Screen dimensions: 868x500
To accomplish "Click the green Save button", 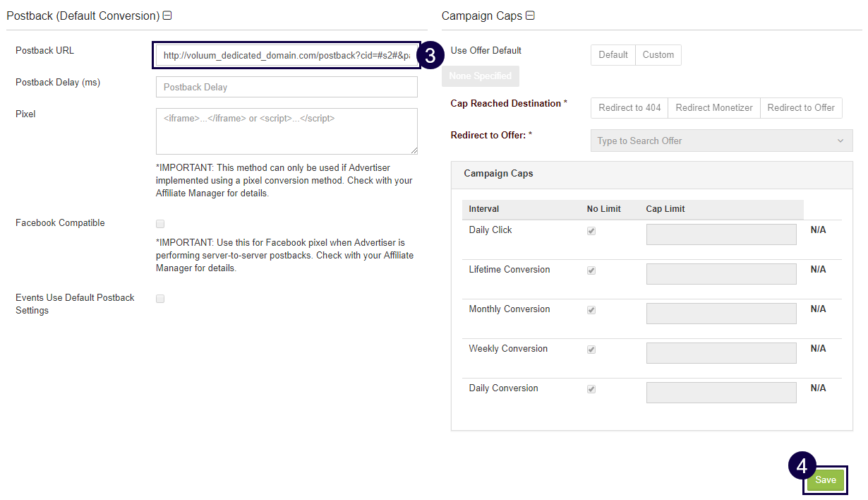I will 825,480.
